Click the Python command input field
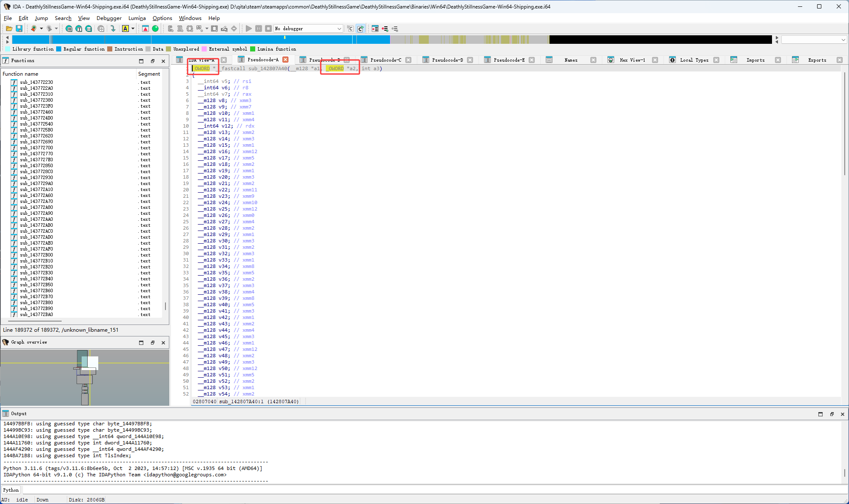This screenshot has width=849, height=504. [425, 490]
